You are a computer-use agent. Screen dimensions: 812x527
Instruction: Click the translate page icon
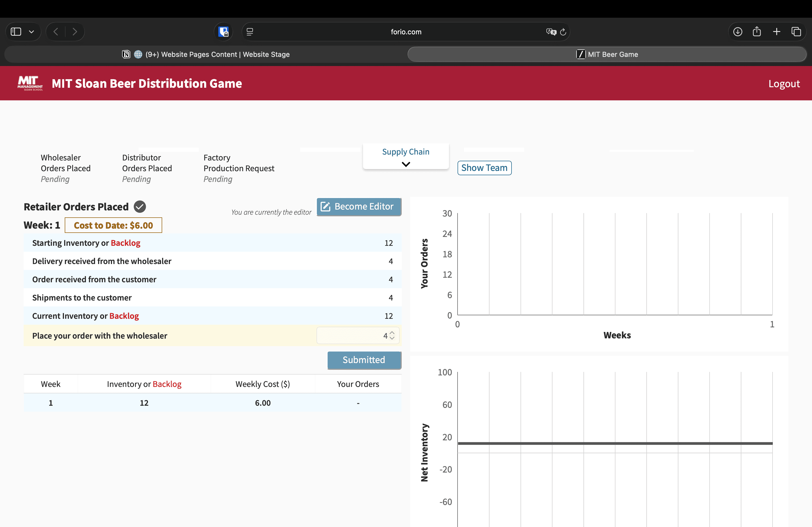pyautogui.click(x=551, y=32)
